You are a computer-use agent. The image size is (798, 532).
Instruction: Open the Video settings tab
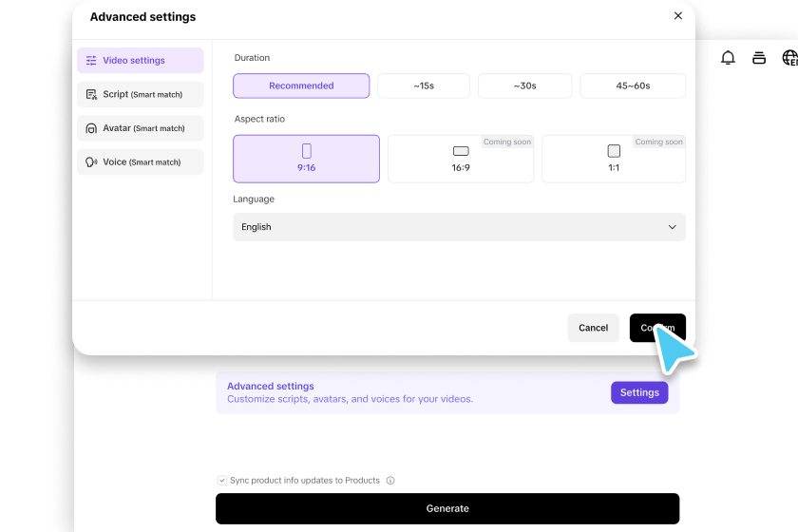(x=141, y=61)
